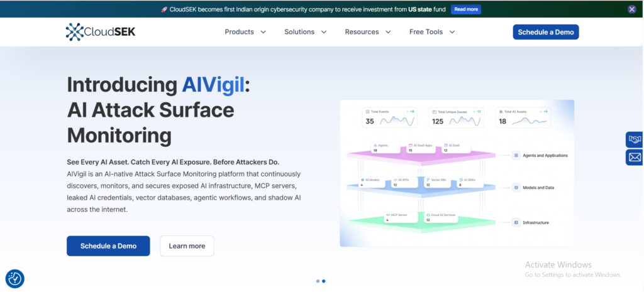Click the Total AI Assets card showing 18
This screenshot has height=292, width=644.
coord(523,117)
